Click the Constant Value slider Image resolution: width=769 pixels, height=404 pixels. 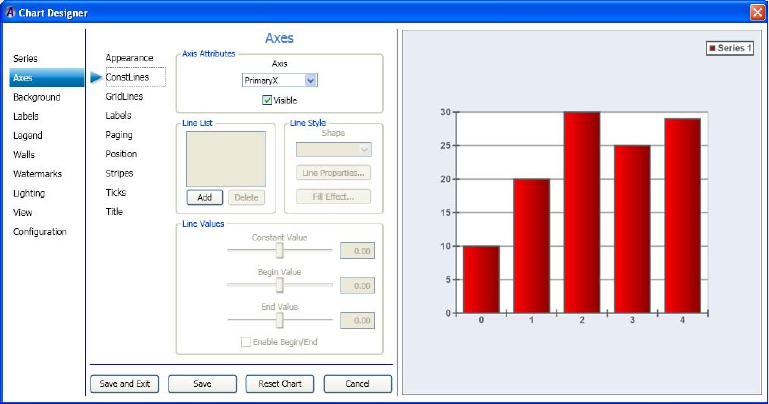(x=280, y=250)
